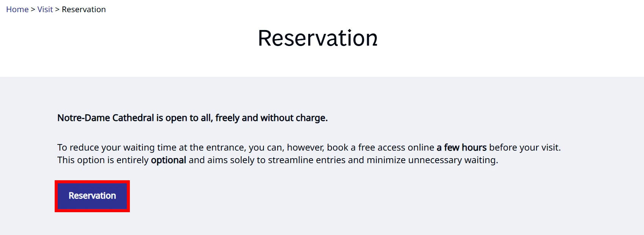The height and width of the screenshot is (235, 644).
Task: Click the phrase "before your visit"
Action: [x=524, y=148]
